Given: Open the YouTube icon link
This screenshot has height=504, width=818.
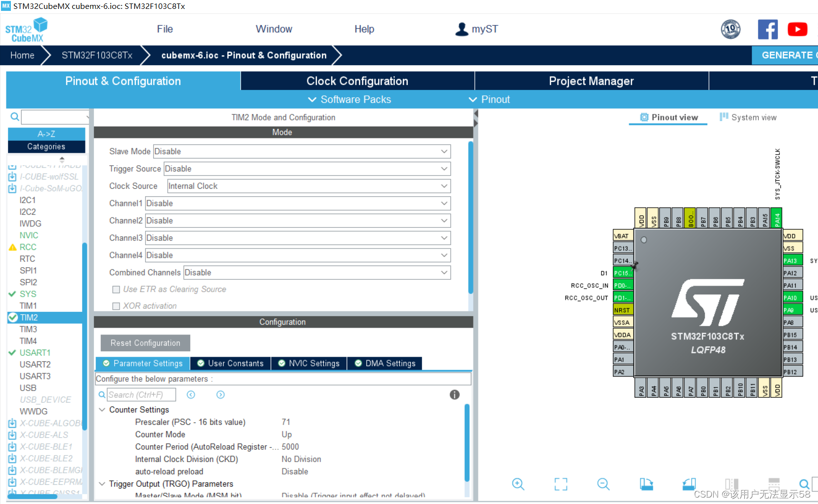Looking at the screenshot, I should [x=797, y=30].
